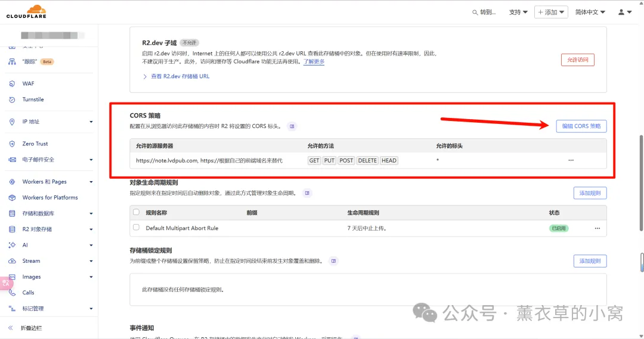The width and height of the screenshot is (644, 339).
Task: Tick the select-all checkbox beside 规则名称
Action: 137,212
